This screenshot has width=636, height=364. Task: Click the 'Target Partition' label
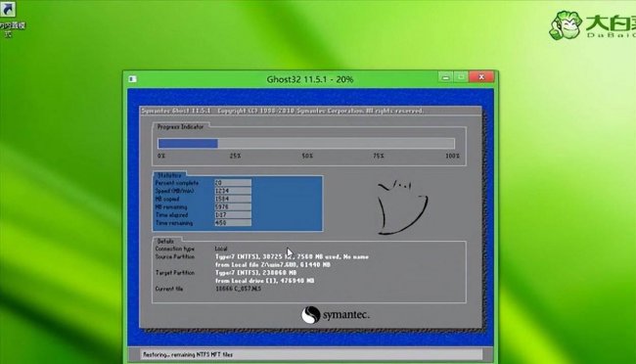point(175,273)
